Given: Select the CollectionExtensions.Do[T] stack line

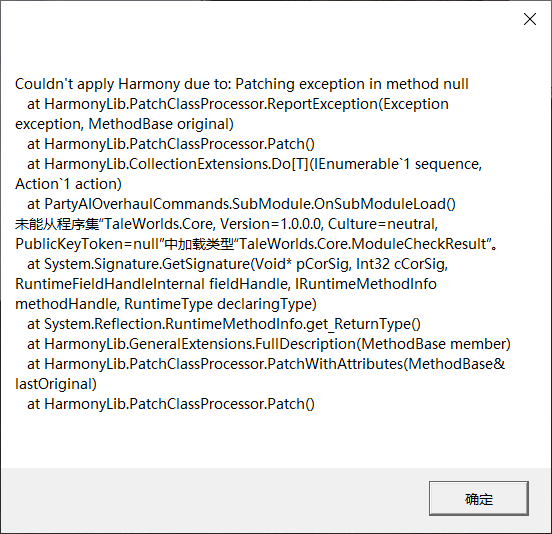Looking at the screenshot, I should [x=254, y=164].
